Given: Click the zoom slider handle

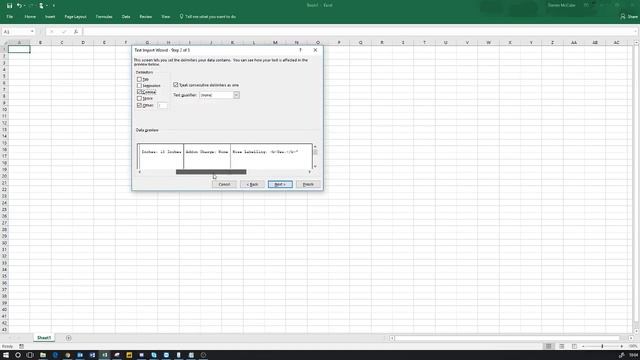Looking at the screenshot, I should pos(602,347).
